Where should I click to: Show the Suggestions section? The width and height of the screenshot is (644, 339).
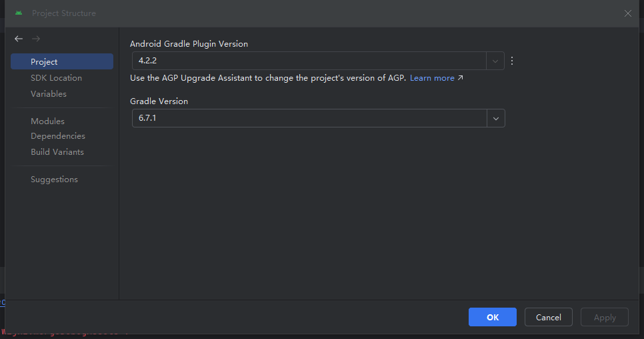coord(54,180)
